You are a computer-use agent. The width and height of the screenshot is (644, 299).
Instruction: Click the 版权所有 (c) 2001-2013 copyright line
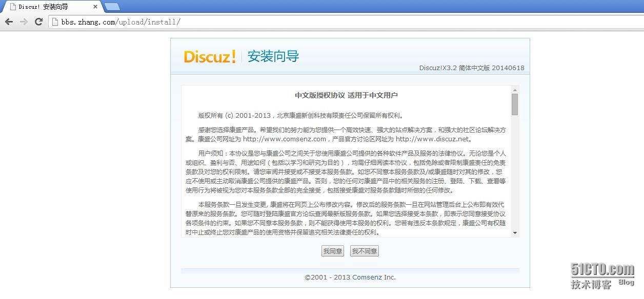click(x=301, y=115)
